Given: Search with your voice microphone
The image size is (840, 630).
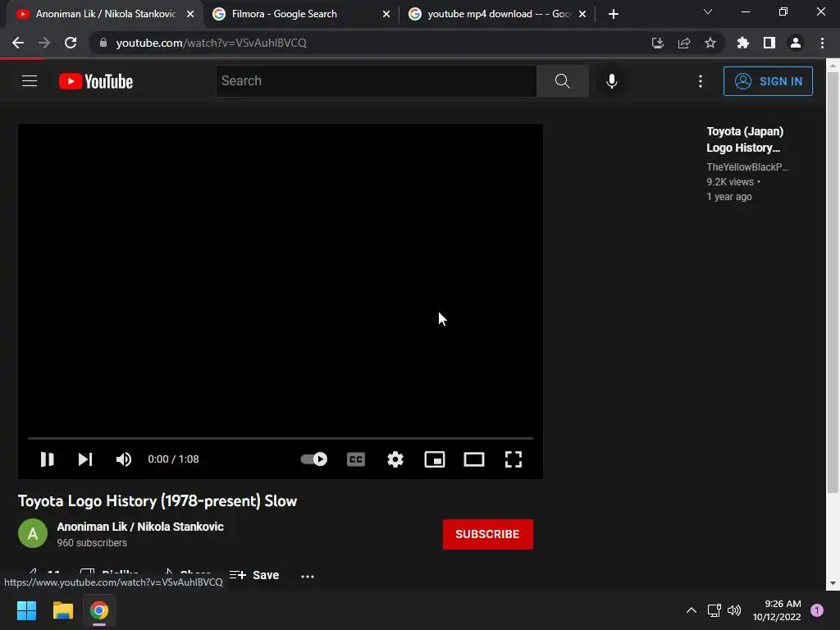Looking at the screenshot, I should point(612,81).
